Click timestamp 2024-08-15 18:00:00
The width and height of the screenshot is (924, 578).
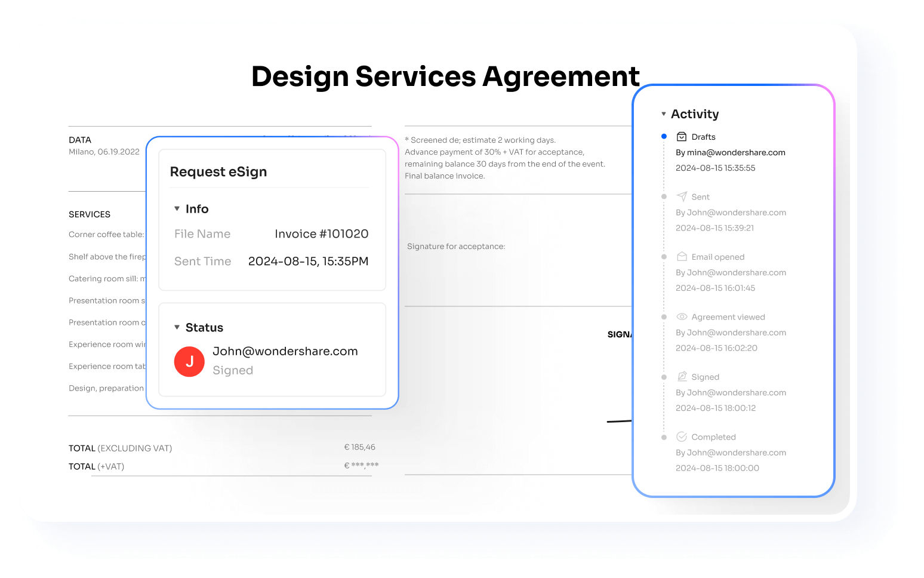point(717,469)
